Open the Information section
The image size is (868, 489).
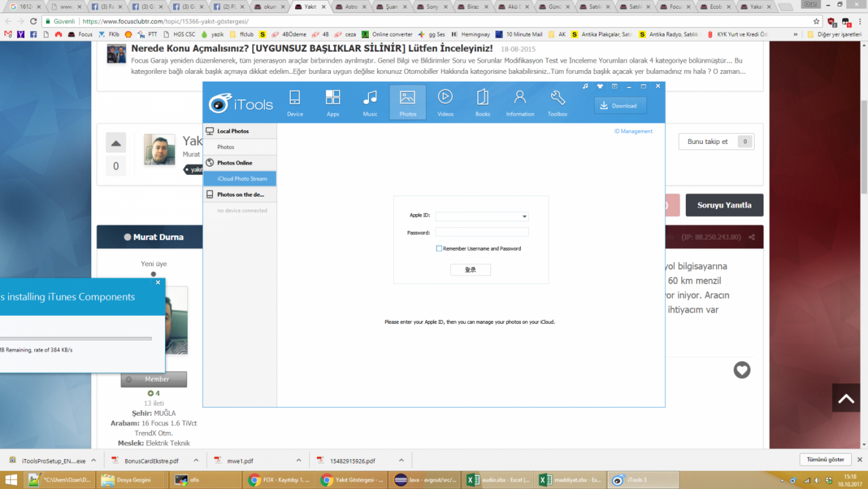(x=520, y=103)
